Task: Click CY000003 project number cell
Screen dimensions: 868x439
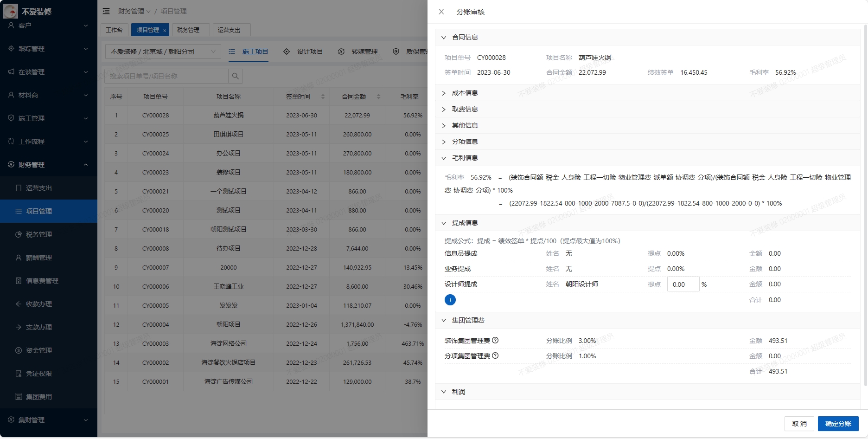Action: (155, 343)
